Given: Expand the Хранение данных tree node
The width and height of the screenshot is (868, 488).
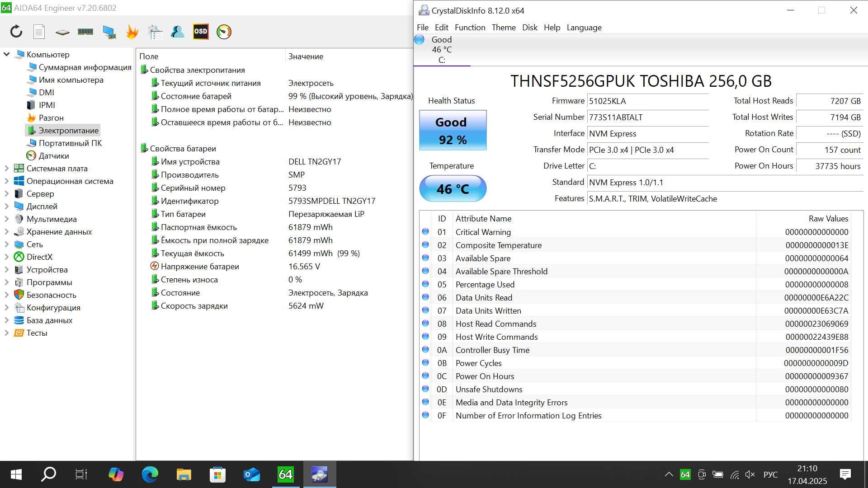Looking at the screenshot, I should point(6,231).
